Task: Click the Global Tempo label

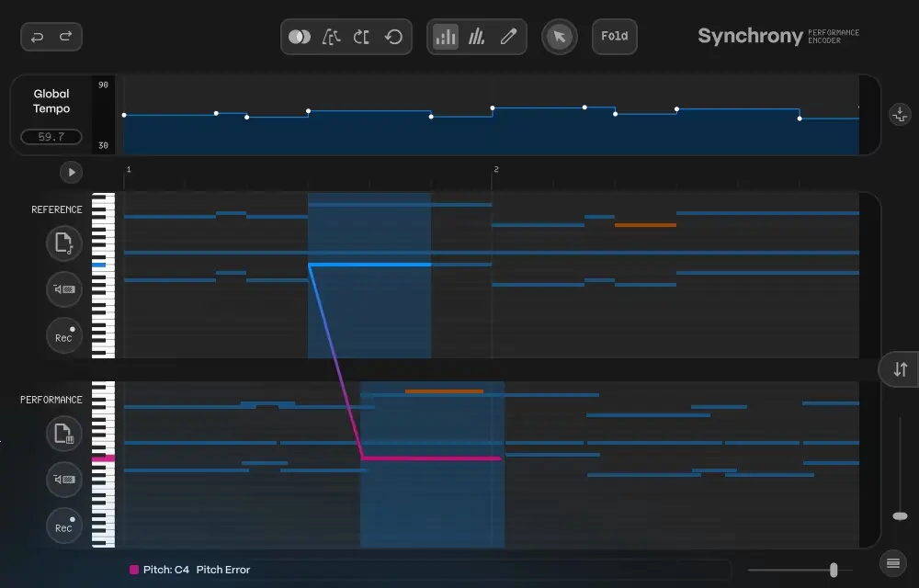Action: (x=51, y=101)
